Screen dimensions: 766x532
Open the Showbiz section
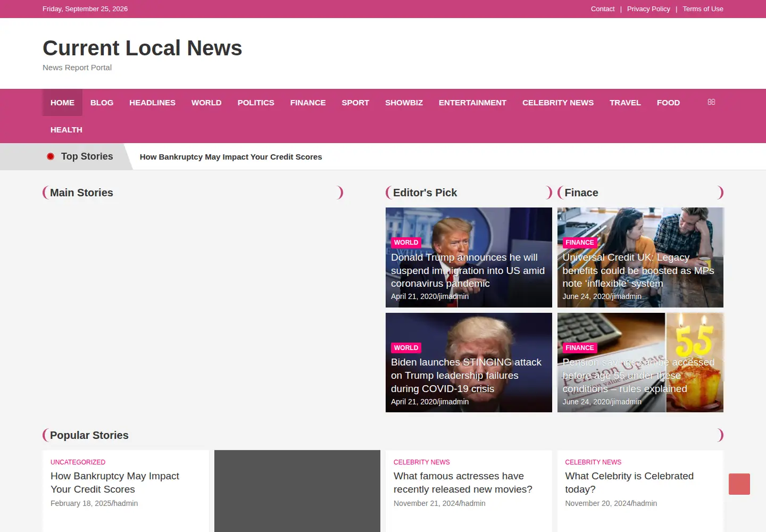click(404, 103)
